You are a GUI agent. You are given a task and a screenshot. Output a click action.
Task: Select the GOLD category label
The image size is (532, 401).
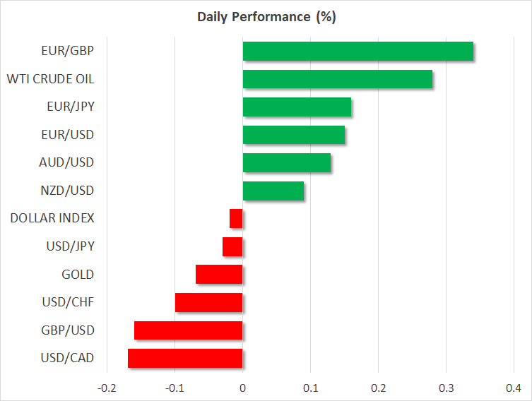(78, 274)
